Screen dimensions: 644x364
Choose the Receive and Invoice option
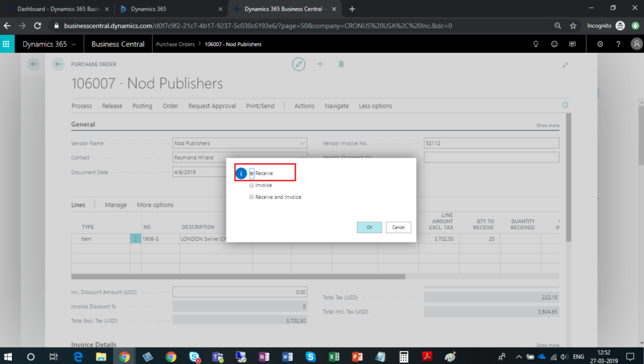coord(252,197)
